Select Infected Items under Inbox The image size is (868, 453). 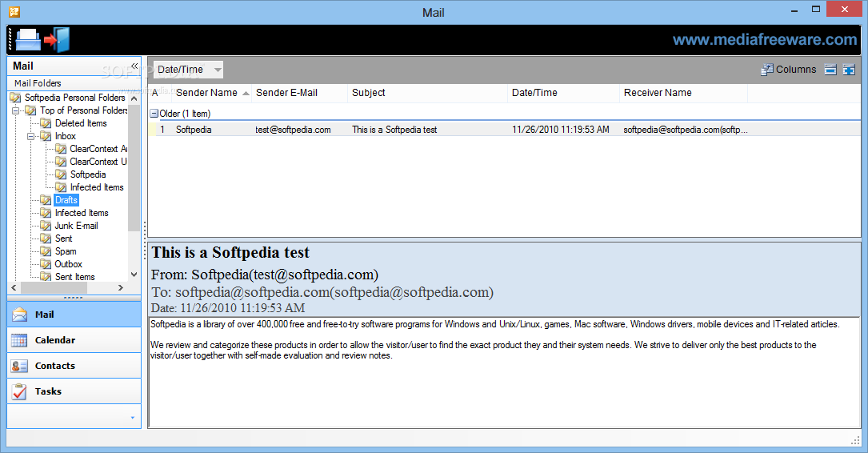tap(97, 187)
